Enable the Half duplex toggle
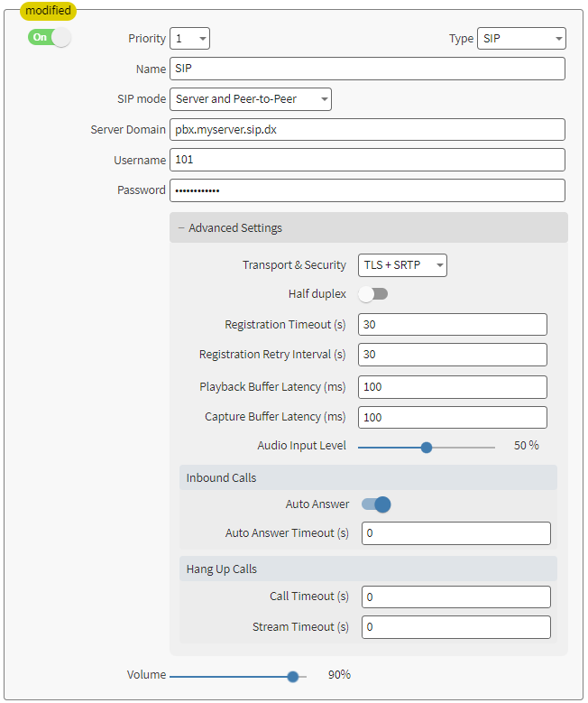The width and height of the screenshot is (588, 703). (373, 294)
